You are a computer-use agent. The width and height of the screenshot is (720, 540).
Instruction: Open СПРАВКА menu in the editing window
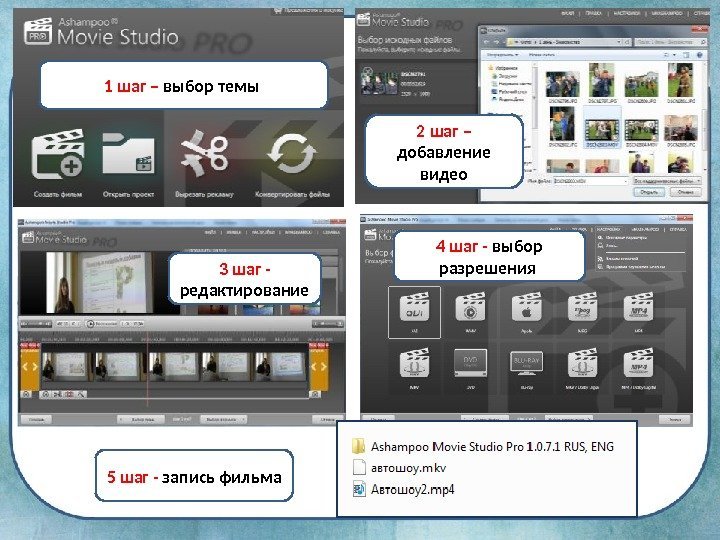pyautogui.click(x=332, y=232)
